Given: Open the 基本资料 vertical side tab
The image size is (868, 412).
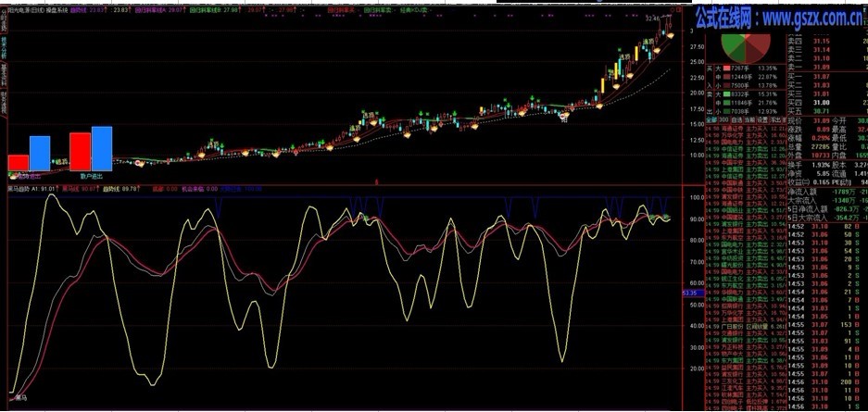Looking at the screenshot, I should point(3,75).
